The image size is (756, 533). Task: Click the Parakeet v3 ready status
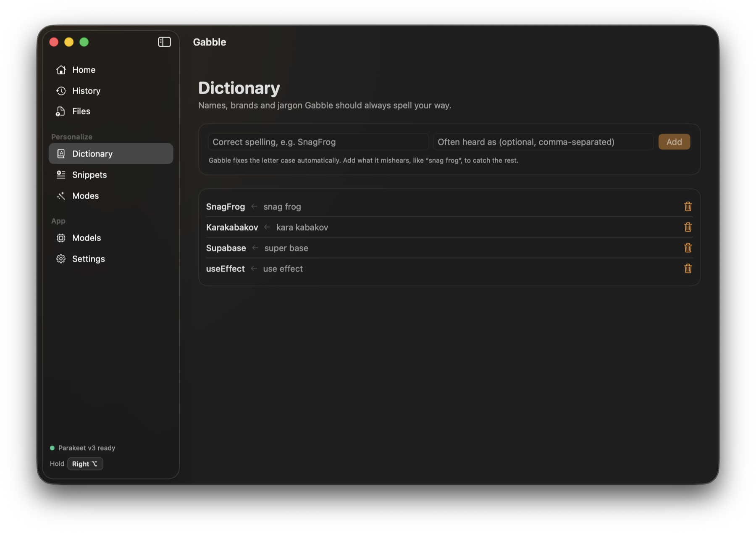(83, 448)
